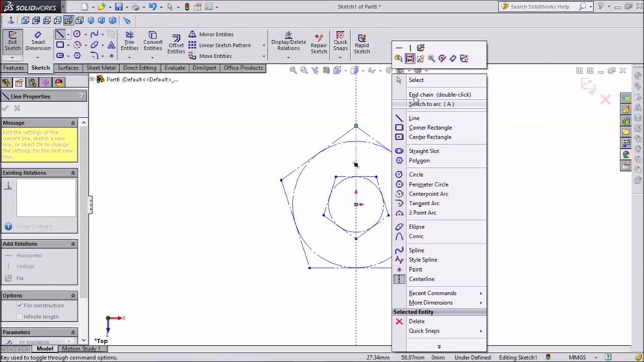Select the Spline tool in ribbon
The image size is (644, 362).
94,34
